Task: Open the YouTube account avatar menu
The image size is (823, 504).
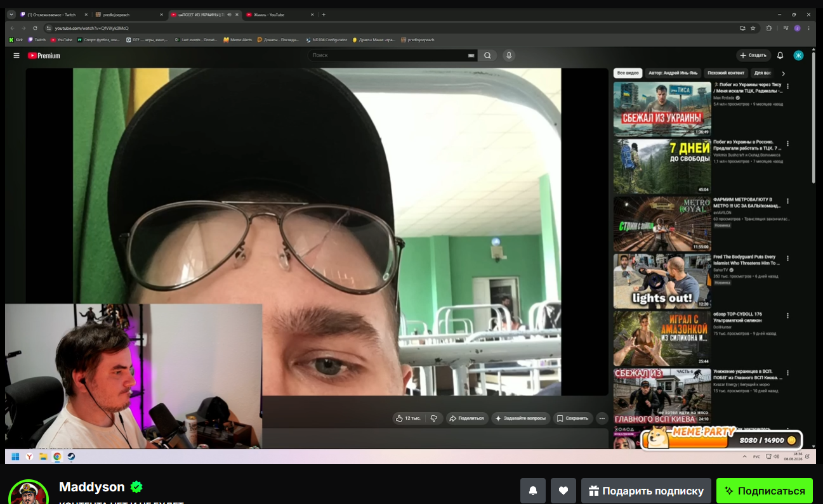Action: point(799,56)
